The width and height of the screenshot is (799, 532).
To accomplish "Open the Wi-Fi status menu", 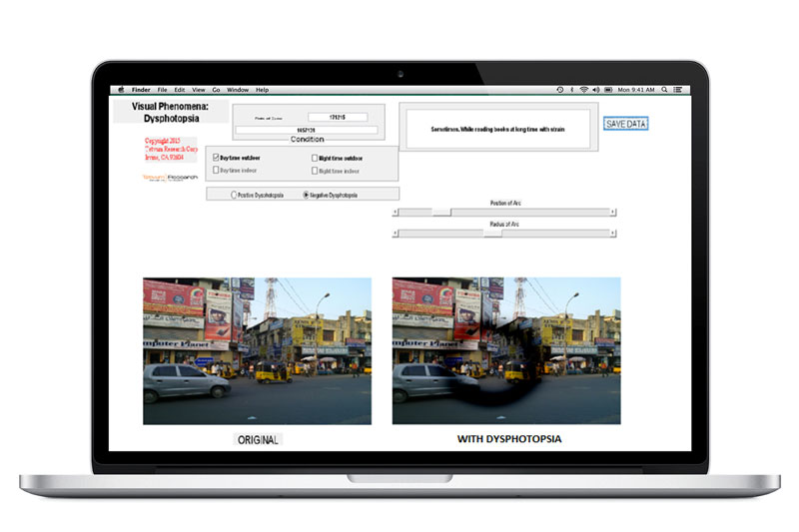I will (x=583, y=90).
